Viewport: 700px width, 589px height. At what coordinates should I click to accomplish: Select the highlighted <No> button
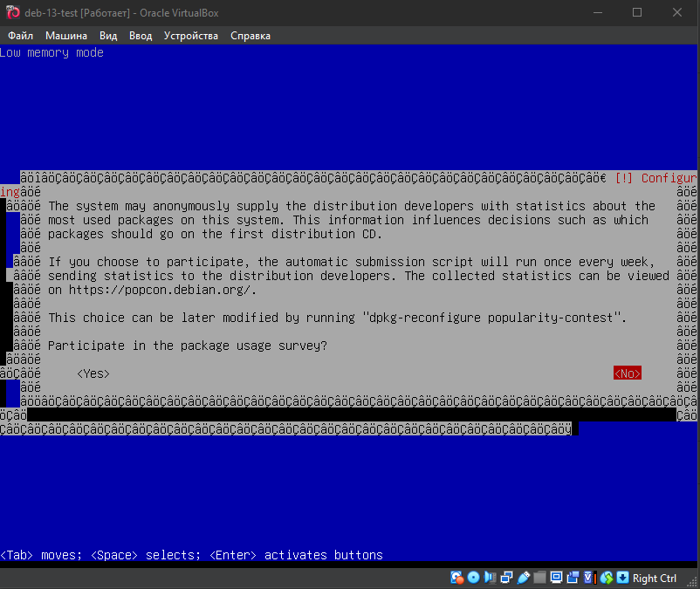coord(627,373)
